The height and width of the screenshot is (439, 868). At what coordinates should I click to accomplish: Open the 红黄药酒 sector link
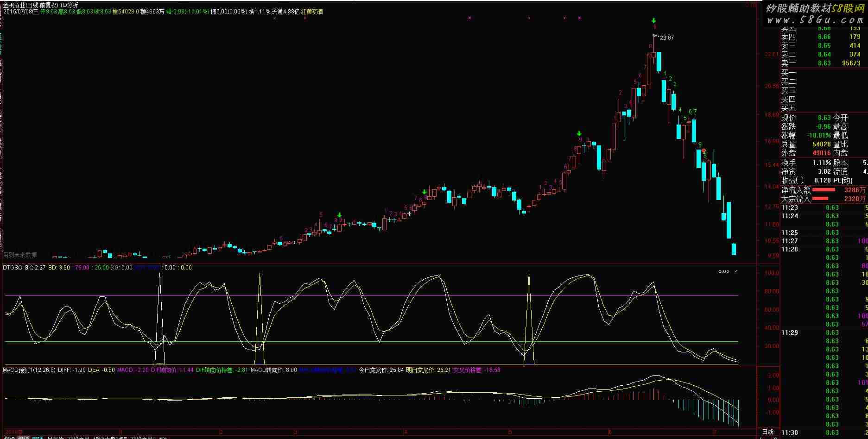point(312,12)
